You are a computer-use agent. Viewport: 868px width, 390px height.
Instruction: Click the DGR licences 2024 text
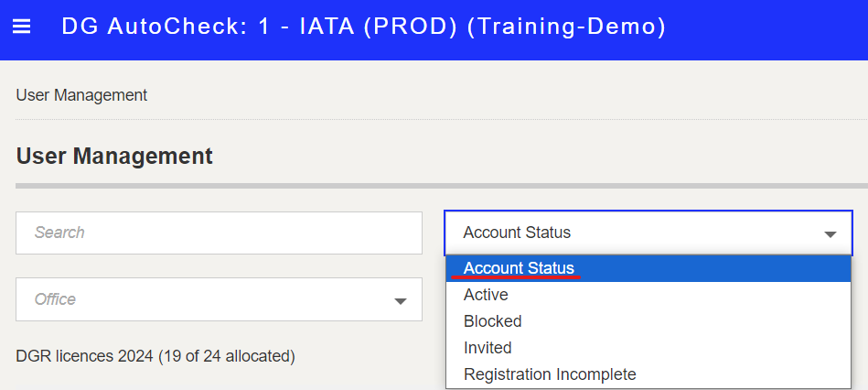click(84, 356)
